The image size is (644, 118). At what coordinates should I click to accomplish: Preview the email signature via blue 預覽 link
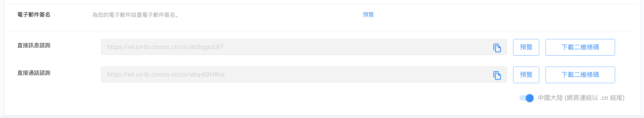click(368, 15)
